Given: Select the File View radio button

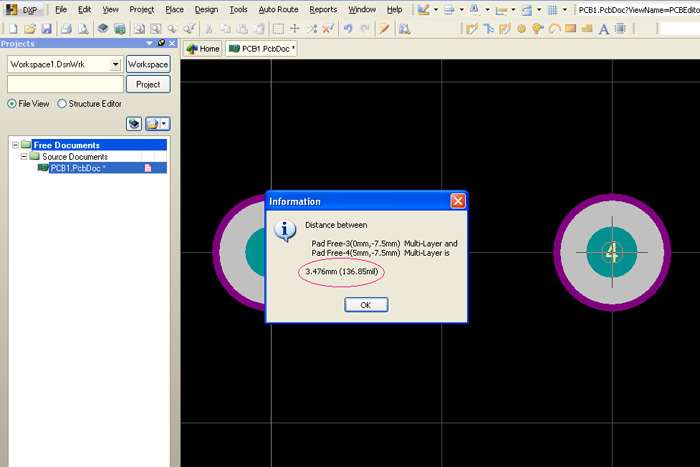Looking at the screenshot, I should 12,103.
